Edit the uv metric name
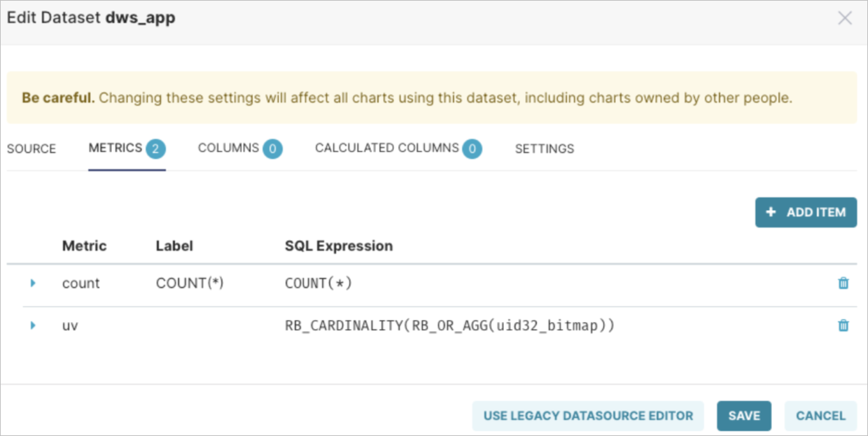Screen dimensions: 868x436 coord(70,325)
